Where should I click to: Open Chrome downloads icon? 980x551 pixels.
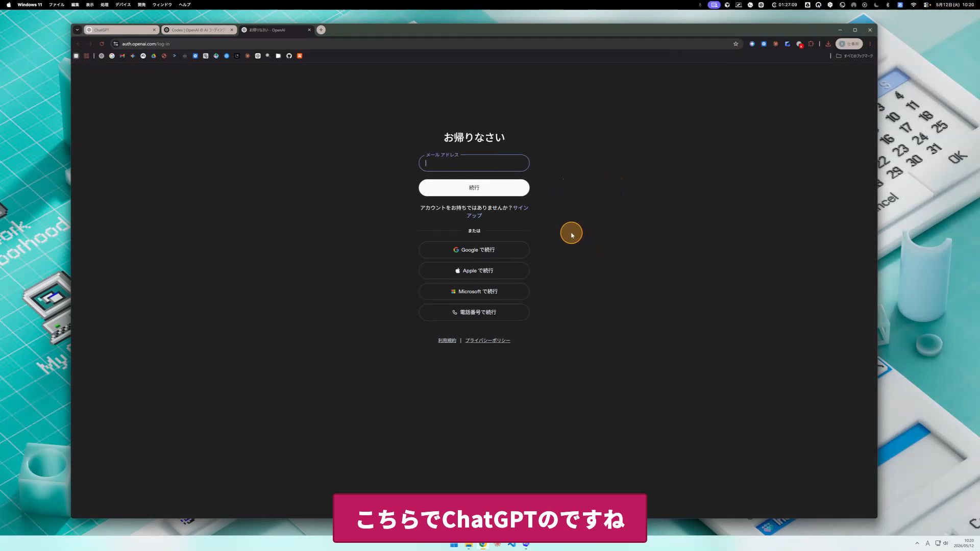[828, 44]
